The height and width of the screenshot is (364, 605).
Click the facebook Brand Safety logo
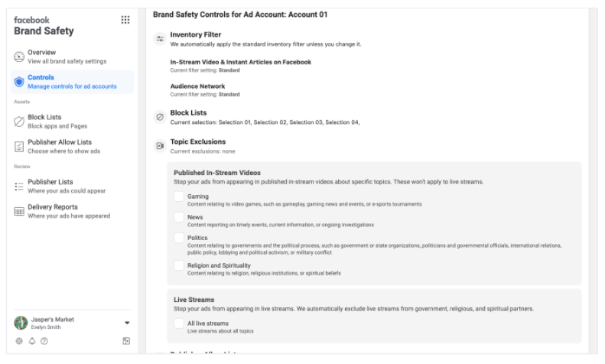(x=44, y=26)
